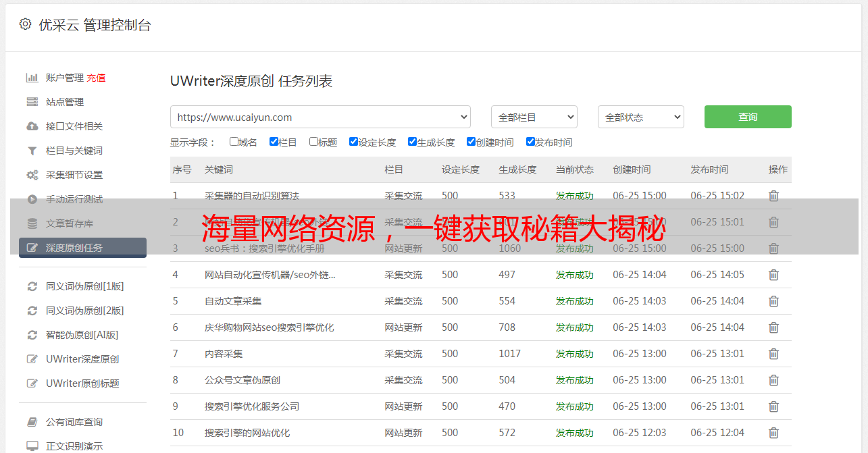Uncheck the 栏目 field checkbox
This screenshot has width=868, height=453.
(x=274, y=142)
